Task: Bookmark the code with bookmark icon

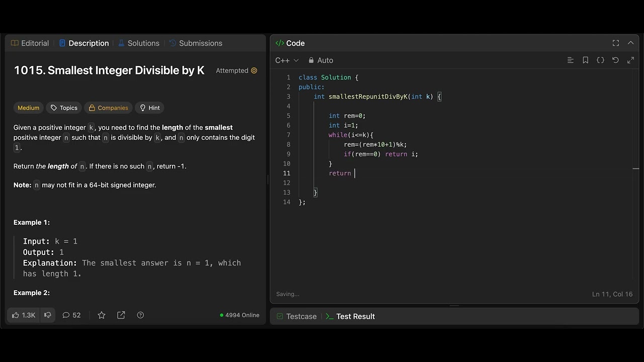Action: pos(586,60)
